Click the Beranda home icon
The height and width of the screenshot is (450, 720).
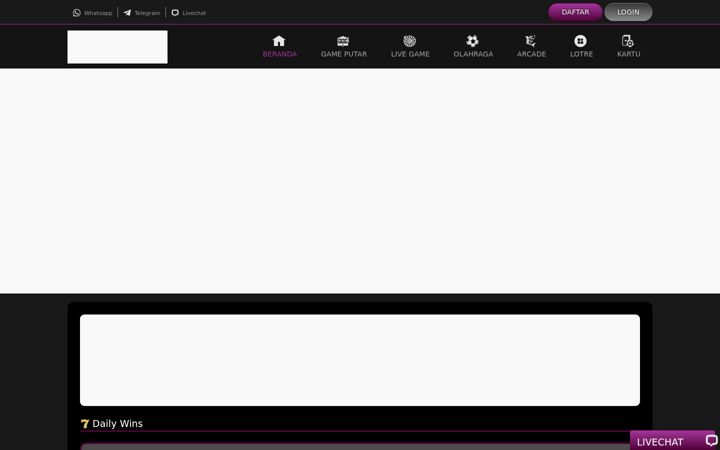[279, 41]
